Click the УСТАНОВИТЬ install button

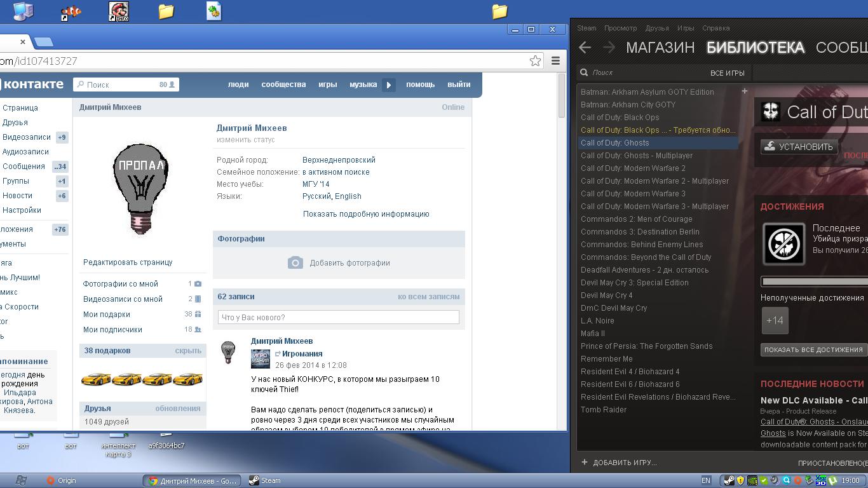[x=799, y=147]
